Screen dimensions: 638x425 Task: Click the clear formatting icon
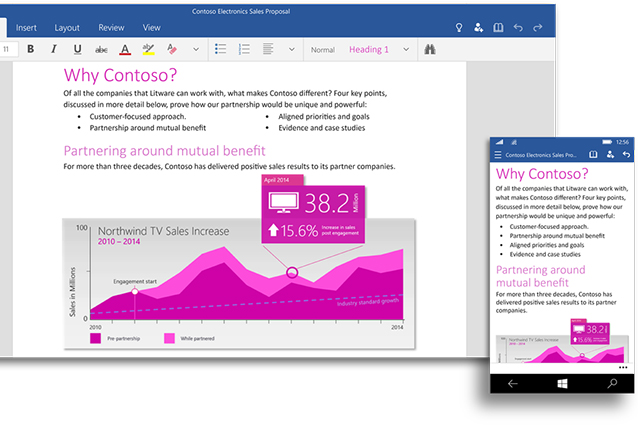click(x=172, y=49)
